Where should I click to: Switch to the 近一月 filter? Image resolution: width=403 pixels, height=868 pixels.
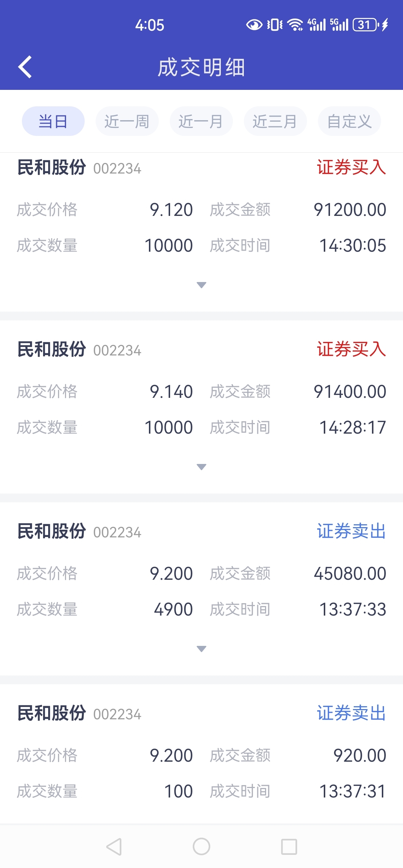201,121
